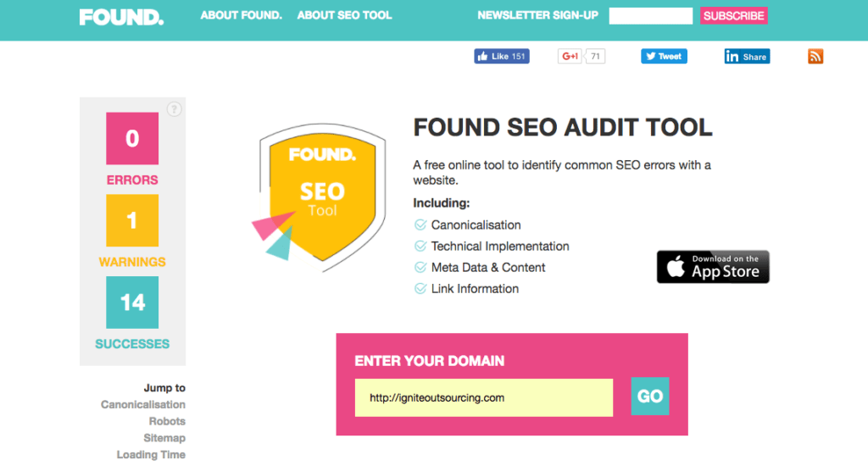Click the domain URL input field
The image size is (868, 466).
484,397
